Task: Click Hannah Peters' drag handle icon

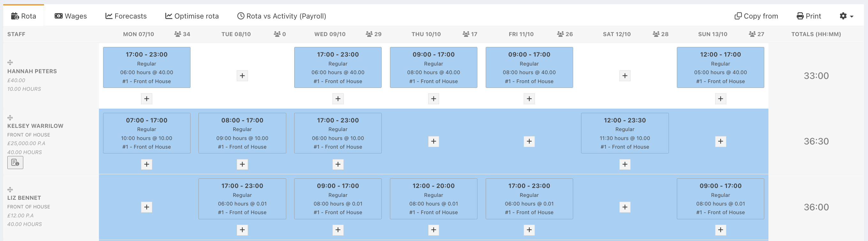Action: 10,62
